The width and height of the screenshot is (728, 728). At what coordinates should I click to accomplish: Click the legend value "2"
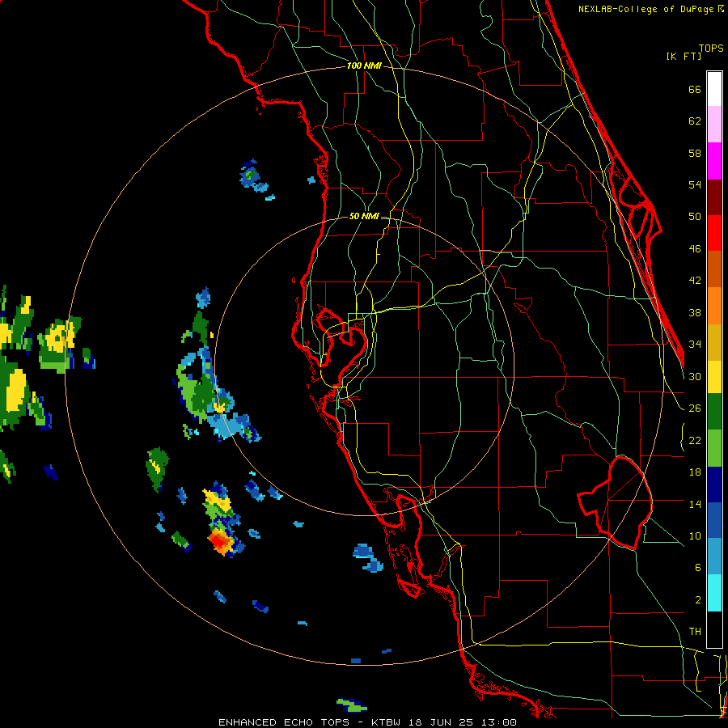(698, 600)
